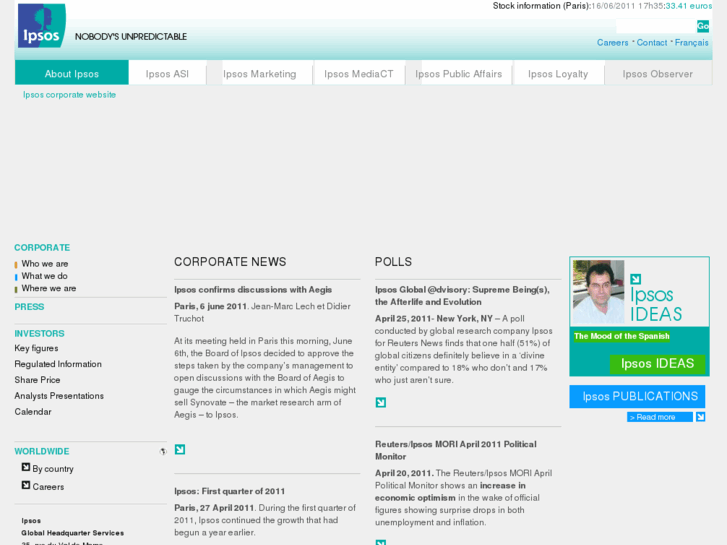Open Key figures link

point(36,348)
